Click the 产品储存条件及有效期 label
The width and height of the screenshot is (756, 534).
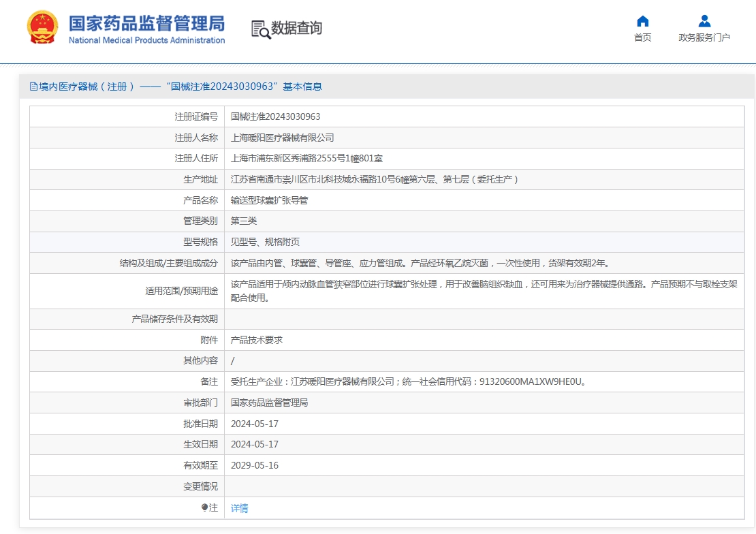[174, 319]
